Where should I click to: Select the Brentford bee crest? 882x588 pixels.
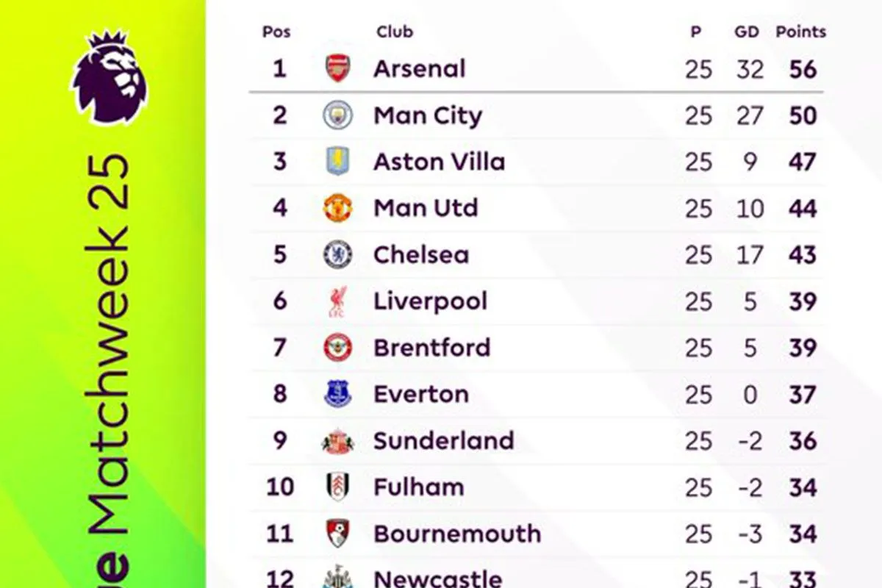pos(338,348)
